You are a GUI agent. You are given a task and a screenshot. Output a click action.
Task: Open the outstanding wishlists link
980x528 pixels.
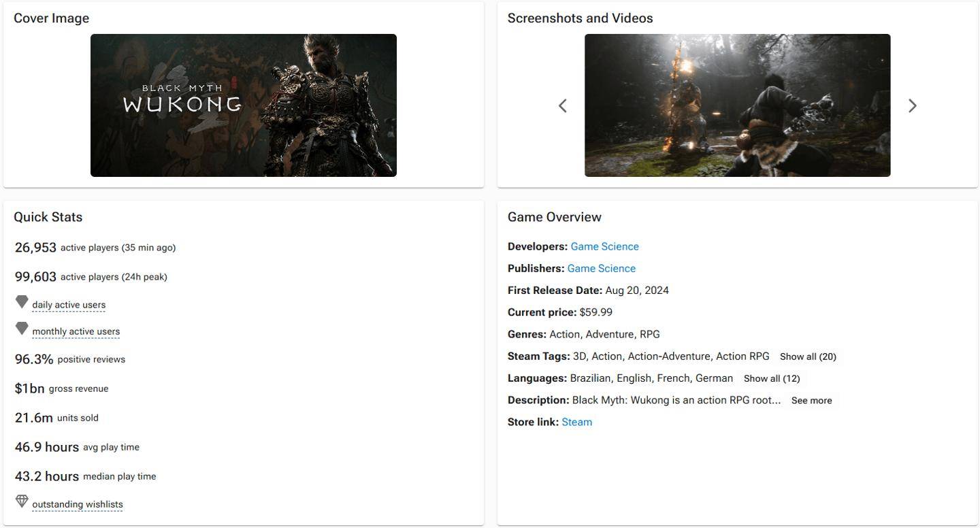[x=78, y=504]
